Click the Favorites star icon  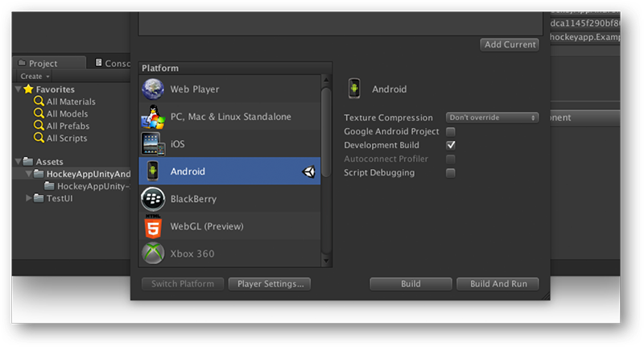pyautogui.click(x=28, y=89)
